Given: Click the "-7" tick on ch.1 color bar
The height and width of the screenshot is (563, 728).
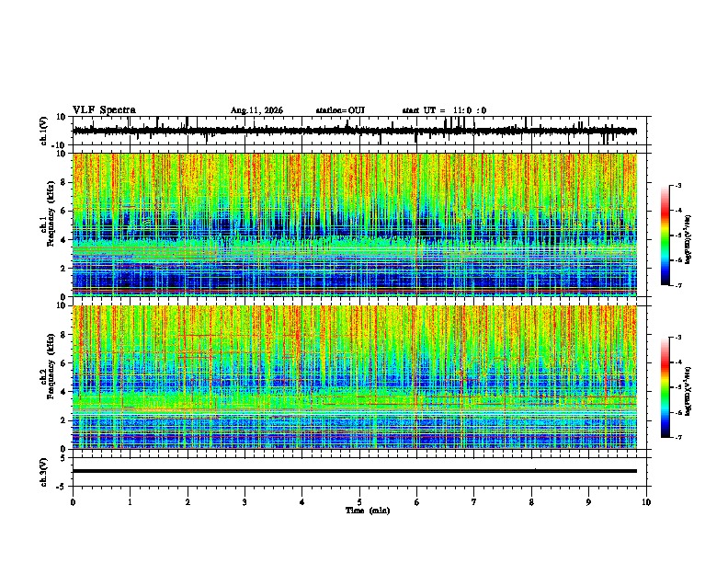Looking at the screenshot, I should pyautogui.click(x=678, y=285).
